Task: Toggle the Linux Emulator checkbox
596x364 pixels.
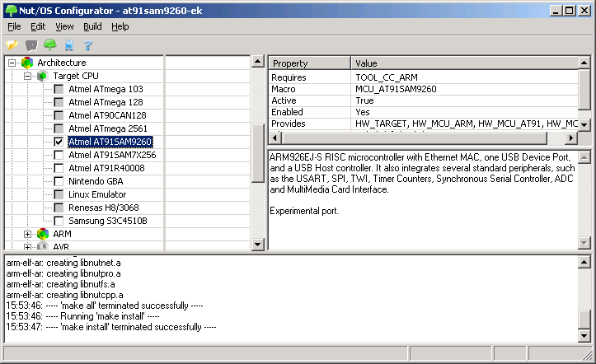Action: [59, 194]
